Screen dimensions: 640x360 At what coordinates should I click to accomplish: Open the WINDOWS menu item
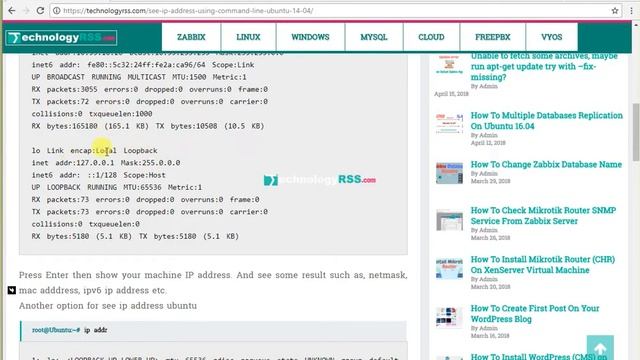(x=310, y=37)
